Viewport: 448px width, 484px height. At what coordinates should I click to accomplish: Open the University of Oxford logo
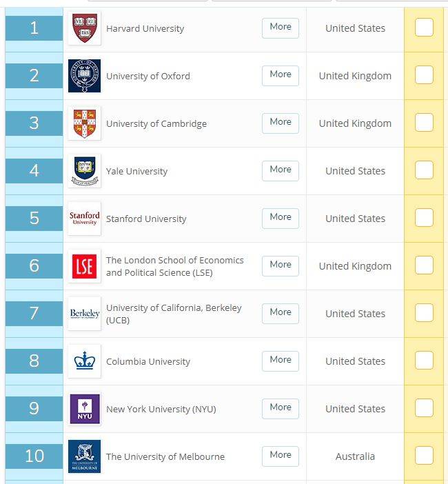pyautogui.click(x=84, y=76)
